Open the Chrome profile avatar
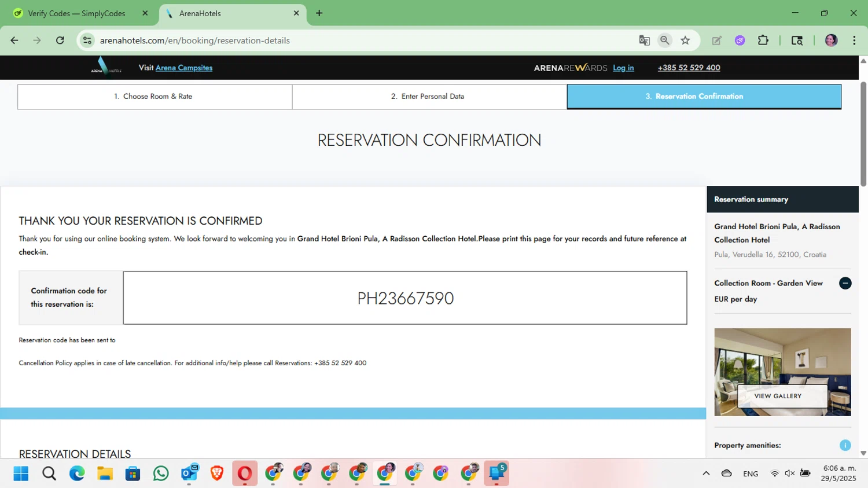This screenshot has width=868, height=488. [x=831, y=41]
